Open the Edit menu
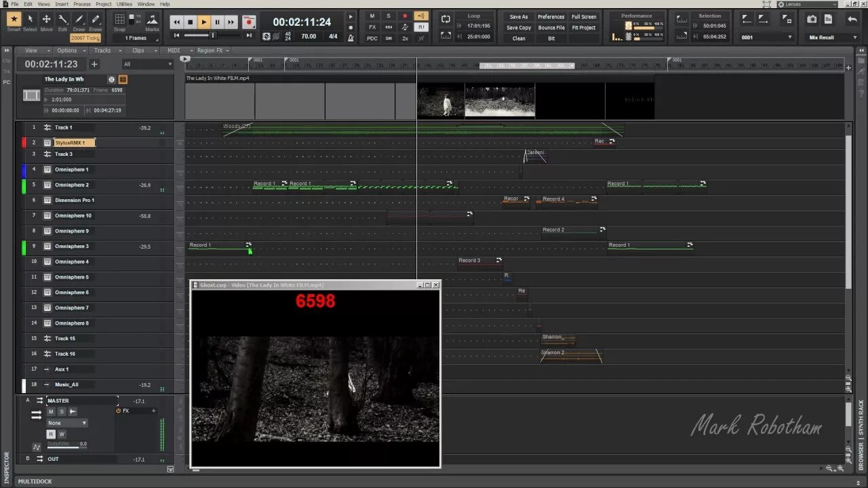The width and height of the screenshot is (868, 488). pyautogui.click(x=28, y=4)
